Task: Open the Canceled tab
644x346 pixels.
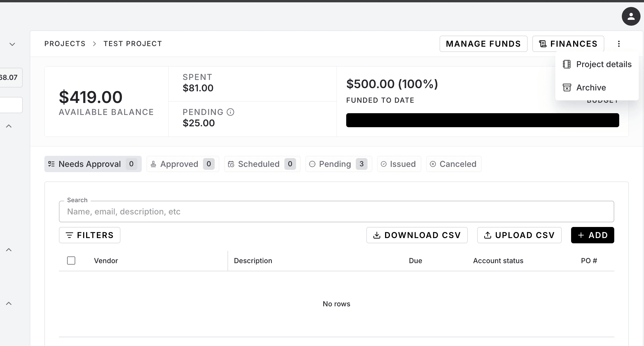Action: [x=454, y=164]
